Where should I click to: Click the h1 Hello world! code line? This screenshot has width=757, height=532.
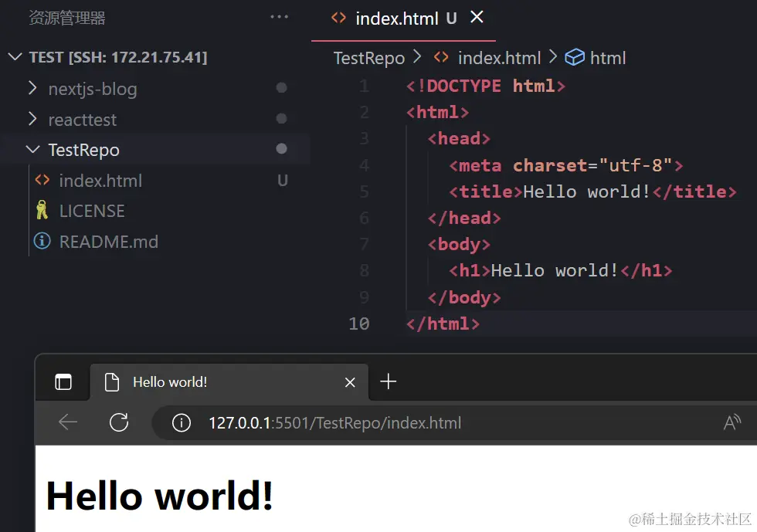tap(561, 271)
